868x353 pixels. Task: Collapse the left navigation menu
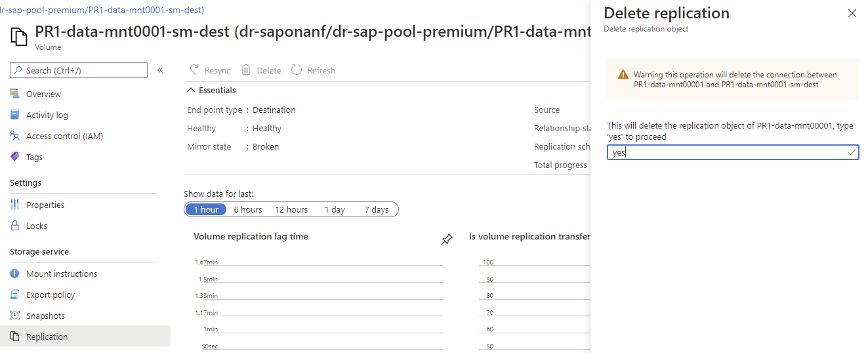(160, 70)
